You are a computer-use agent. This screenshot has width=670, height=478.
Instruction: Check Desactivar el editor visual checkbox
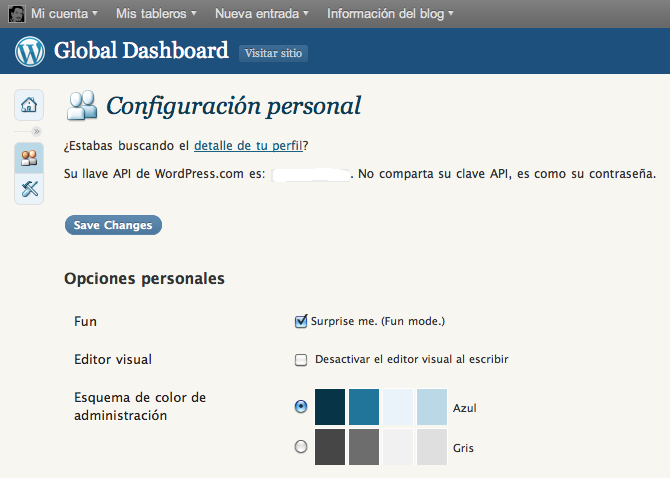pos(301,360)
